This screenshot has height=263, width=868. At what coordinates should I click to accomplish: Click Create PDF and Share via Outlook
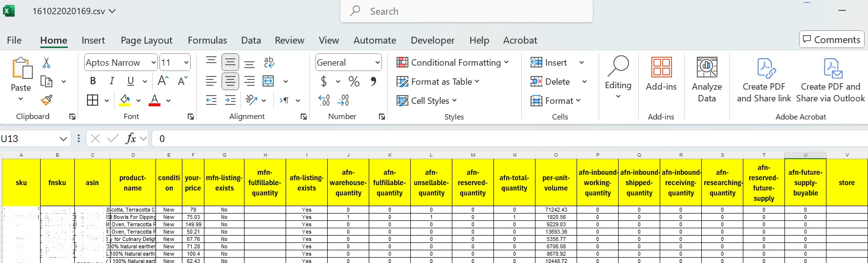tap(830, 80)
